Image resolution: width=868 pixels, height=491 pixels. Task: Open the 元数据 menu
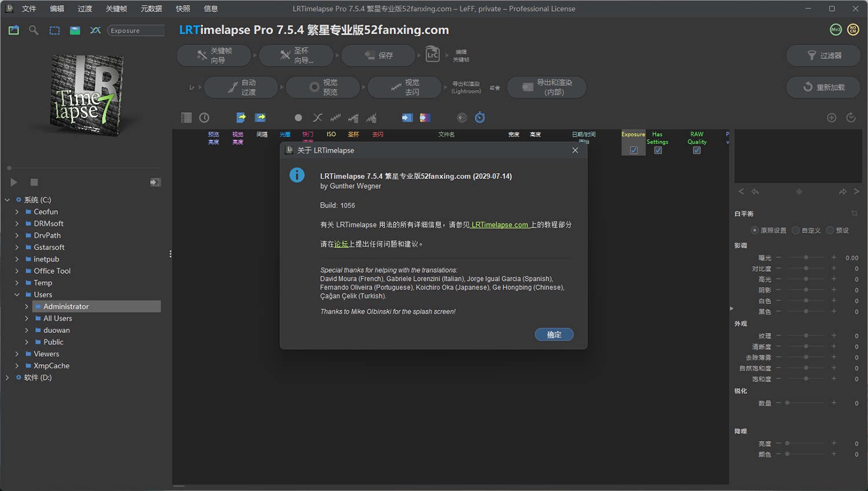pos(151,9)
